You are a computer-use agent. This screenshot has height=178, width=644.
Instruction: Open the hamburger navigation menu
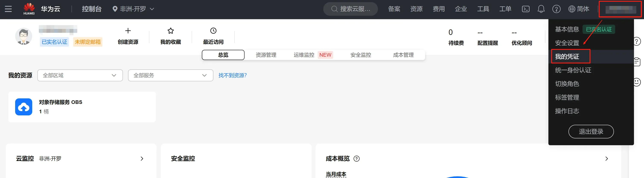point(8,9)
